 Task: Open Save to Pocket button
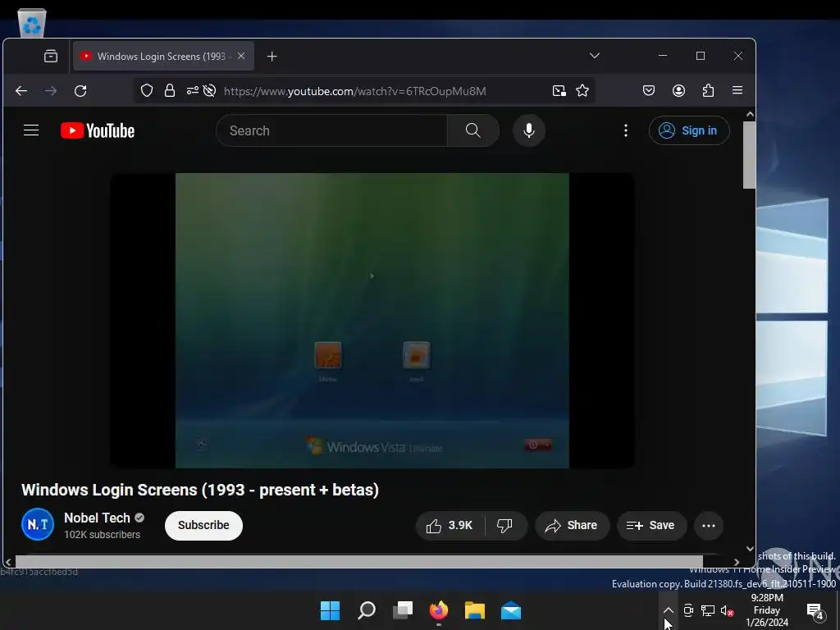point(649,90)
